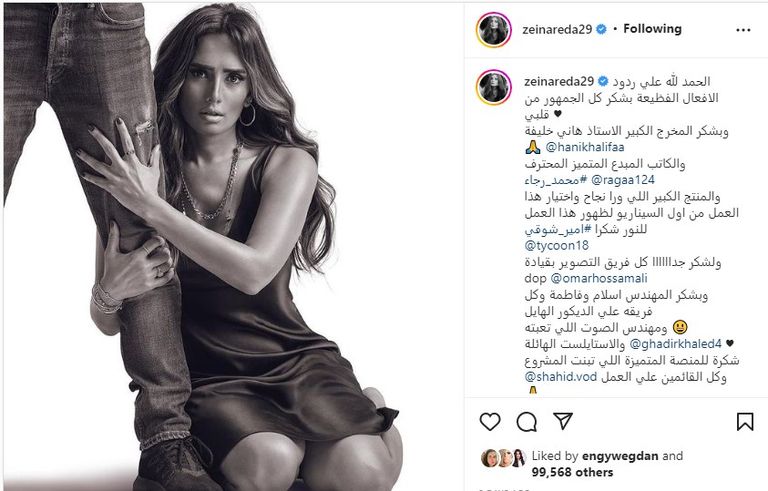This screenshot has height=491, width=768.
Task: Save the post with the bookmark icon
Action: [x=744, y=421]
